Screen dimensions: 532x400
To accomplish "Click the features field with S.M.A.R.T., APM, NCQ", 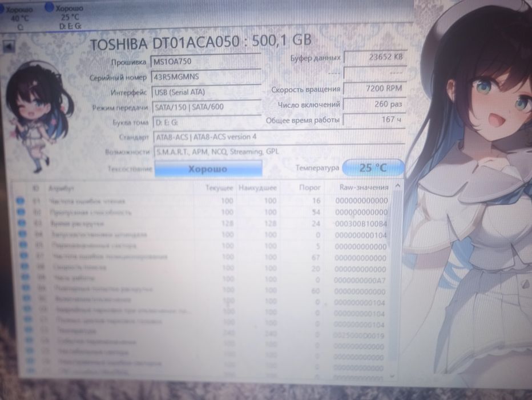I will [279, 152].
